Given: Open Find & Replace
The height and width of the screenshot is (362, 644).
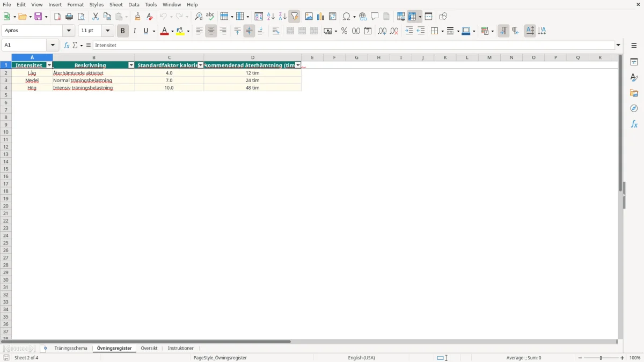Looking at the screenshot, I should click(x=199, y=17).
